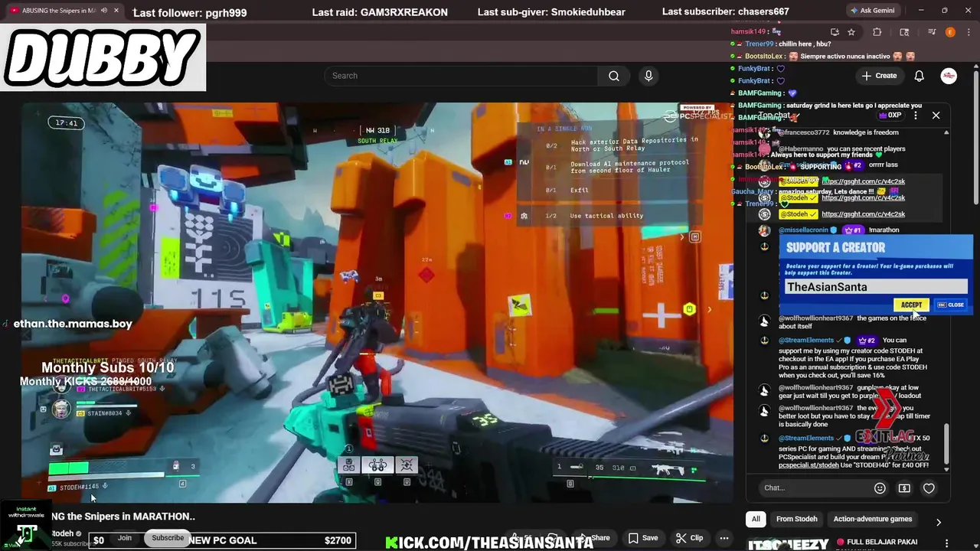Open more video actions ellipsis

tap(724, 538)
